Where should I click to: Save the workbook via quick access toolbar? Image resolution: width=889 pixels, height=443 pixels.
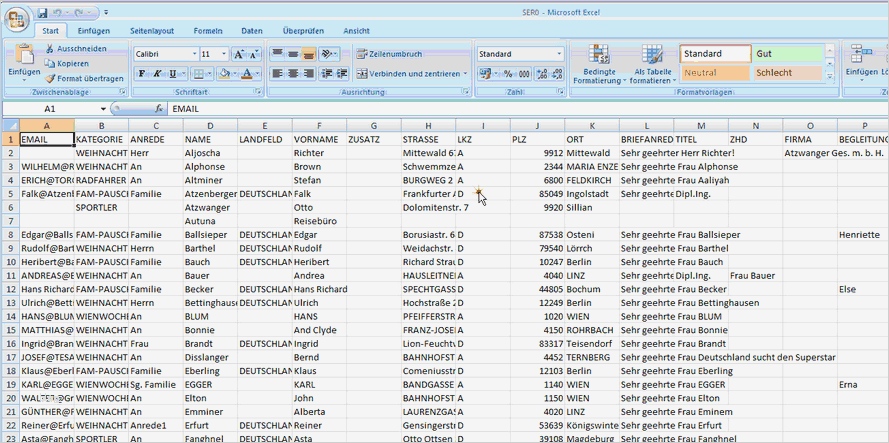43,14
